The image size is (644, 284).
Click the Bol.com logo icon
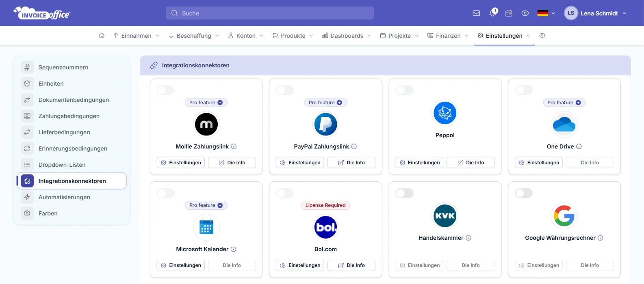coord(325,227)
